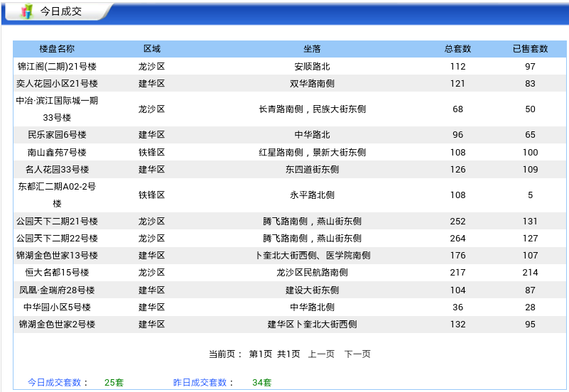Select 恒大名都15号楼 name cell
This screenshot has width=569, height=392.
coord(57,272)
